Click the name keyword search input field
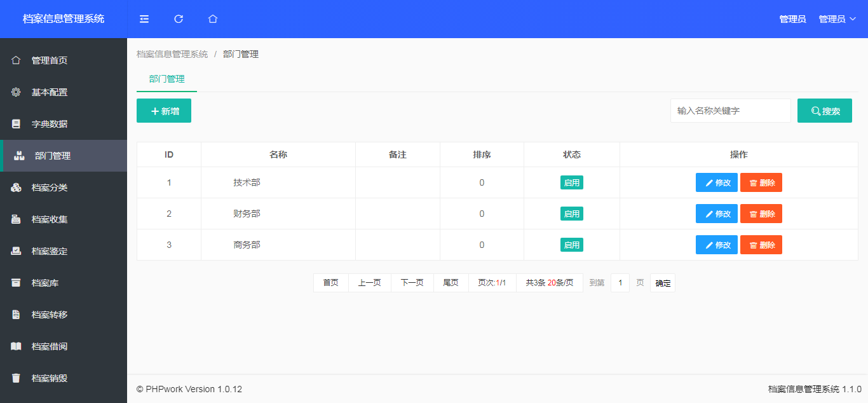This screenshot has height=403, width=868. (x=729, y=110)
